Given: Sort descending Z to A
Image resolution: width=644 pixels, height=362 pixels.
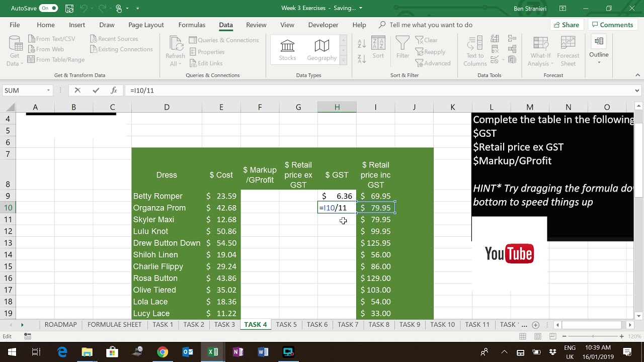Looking at the screenshot, I should 362,59.
